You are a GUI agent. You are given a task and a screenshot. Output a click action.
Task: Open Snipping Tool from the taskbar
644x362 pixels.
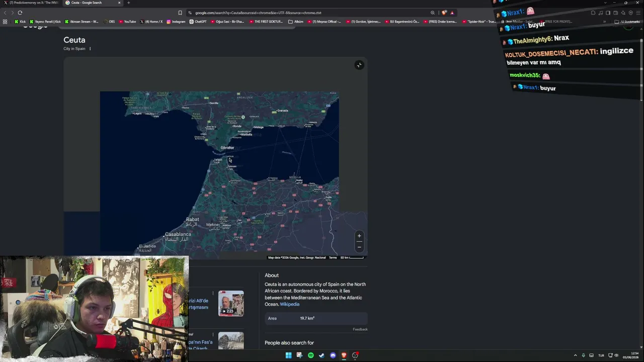[299, 355]
